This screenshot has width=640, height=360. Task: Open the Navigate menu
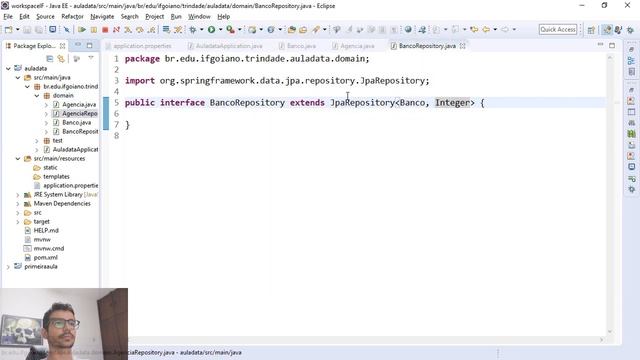point(102,17)
